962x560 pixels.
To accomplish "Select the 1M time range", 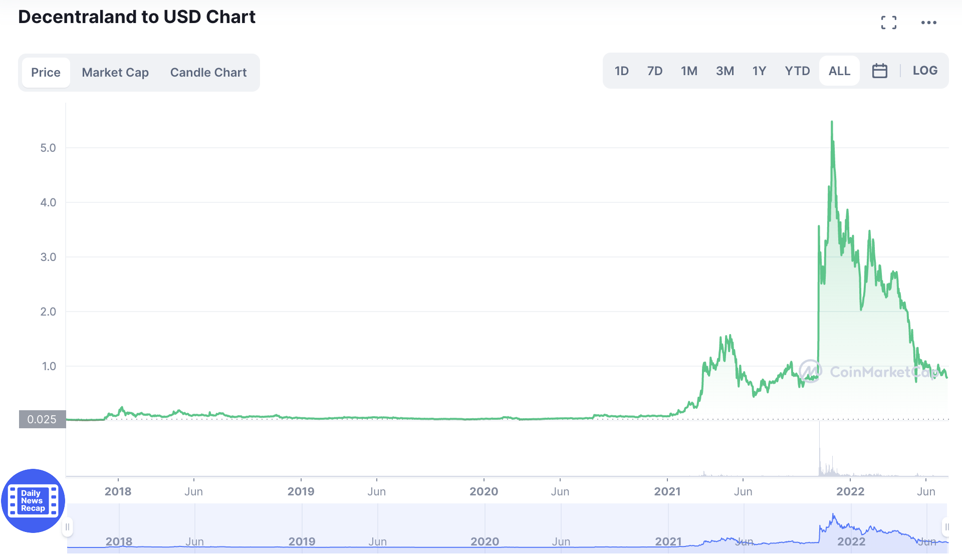I will (x=689, y=71).
